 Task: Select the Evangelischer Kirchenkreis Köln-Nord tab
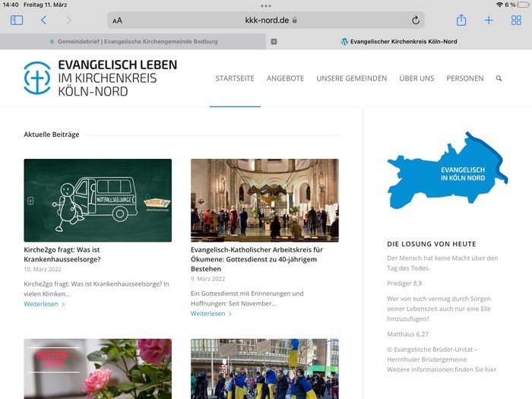(x=399, y=41)
